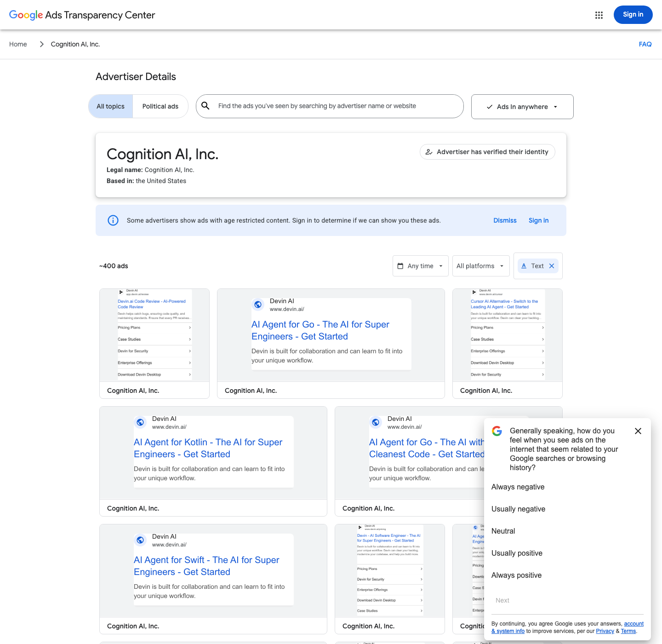The image size is (662, 644).
Task: Switch to the Political ads tab
Action: (160, 106)
